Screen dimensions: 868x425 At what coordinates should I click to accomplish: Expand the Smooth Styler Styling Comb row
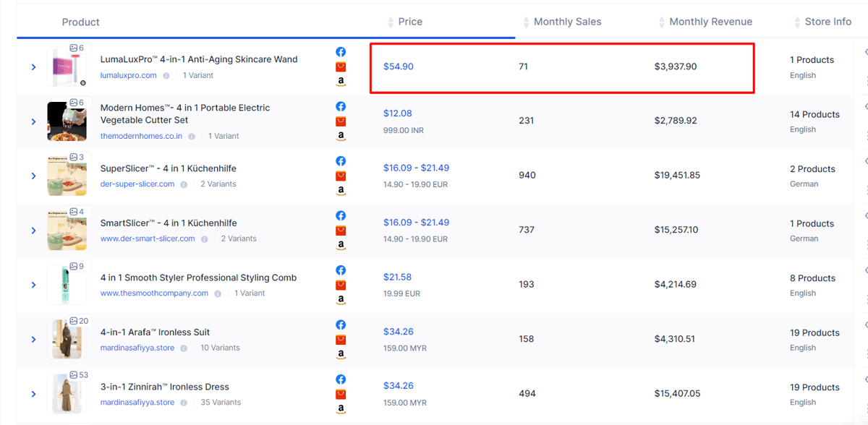33,285
